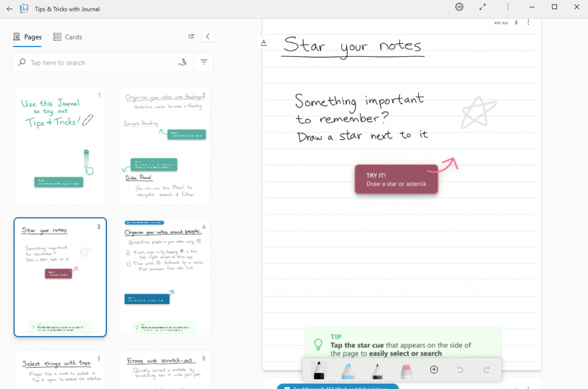The image size is (588, 389).
Task: Enter full screen using the diagonal arrows icon
Action: point(482,7)
